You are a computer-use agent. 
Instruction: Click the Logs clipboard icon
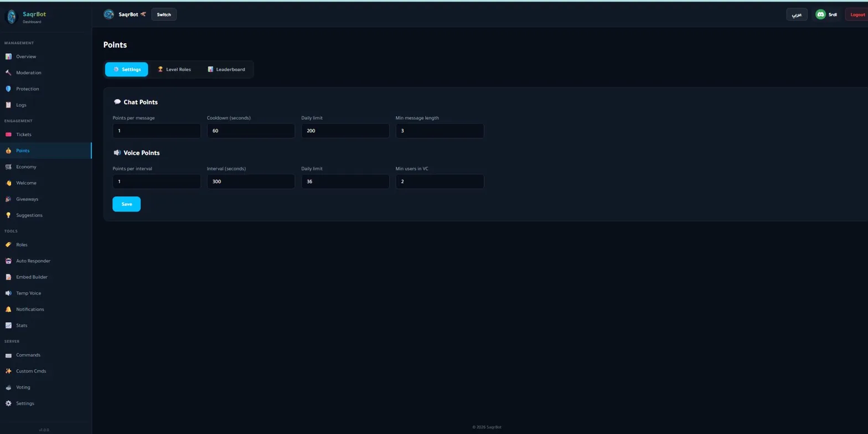tap(8, 105)
